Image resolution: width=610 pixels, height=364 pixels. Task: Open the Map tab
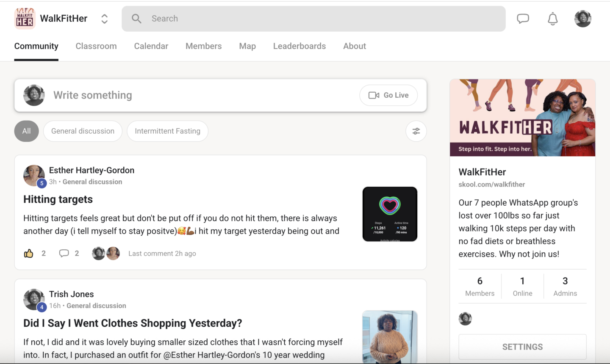pyautogui.click(x=247, y=46)
